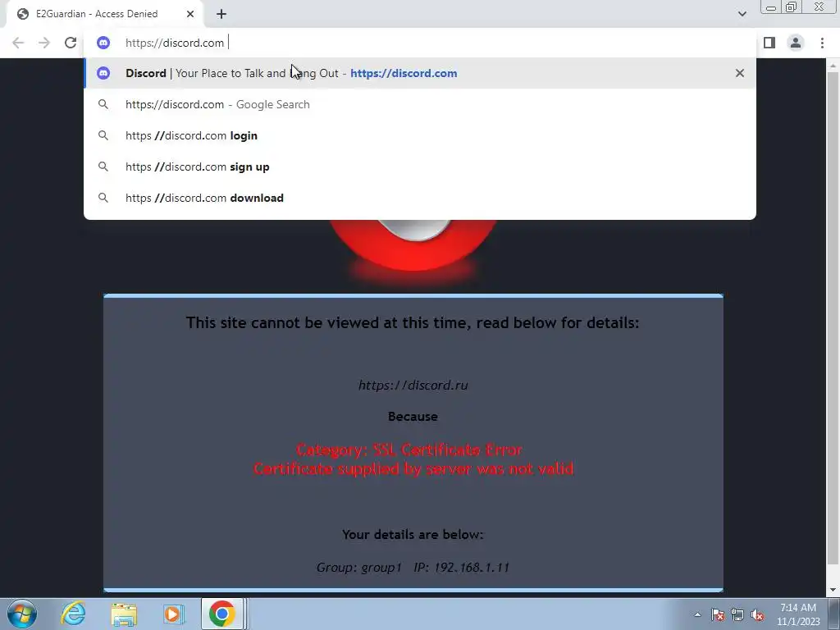
Task: Launch Internet Explorer from the taskbar
Action: (x=73, y=614)
